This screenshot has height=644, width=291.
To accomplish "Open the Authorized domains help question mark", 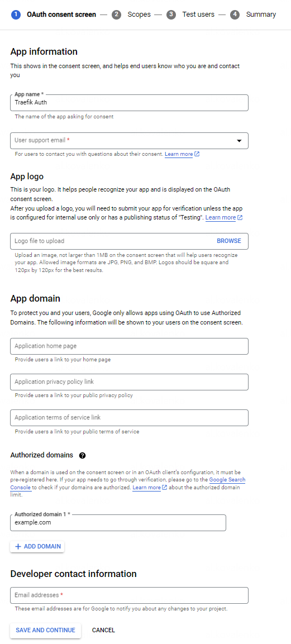I will [x=83, y=455].
